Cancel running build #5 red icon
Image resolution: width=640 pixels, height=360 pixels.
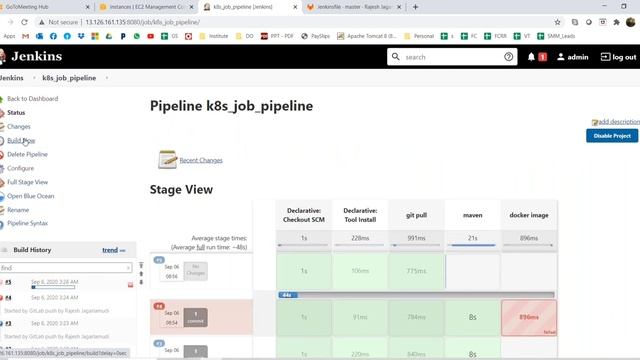(131, 284)
